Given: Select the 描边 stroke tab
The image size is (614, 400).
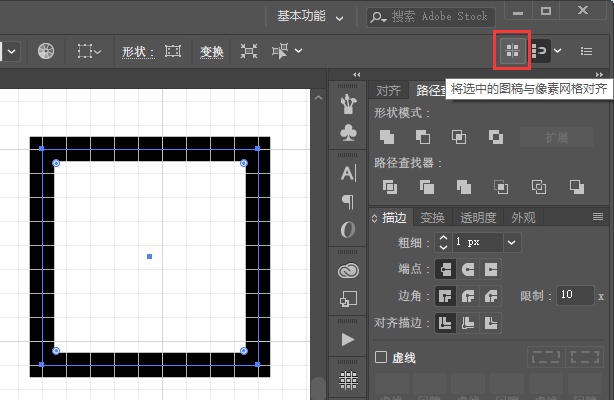Looking at the screenshot, I should pos(394,217).
